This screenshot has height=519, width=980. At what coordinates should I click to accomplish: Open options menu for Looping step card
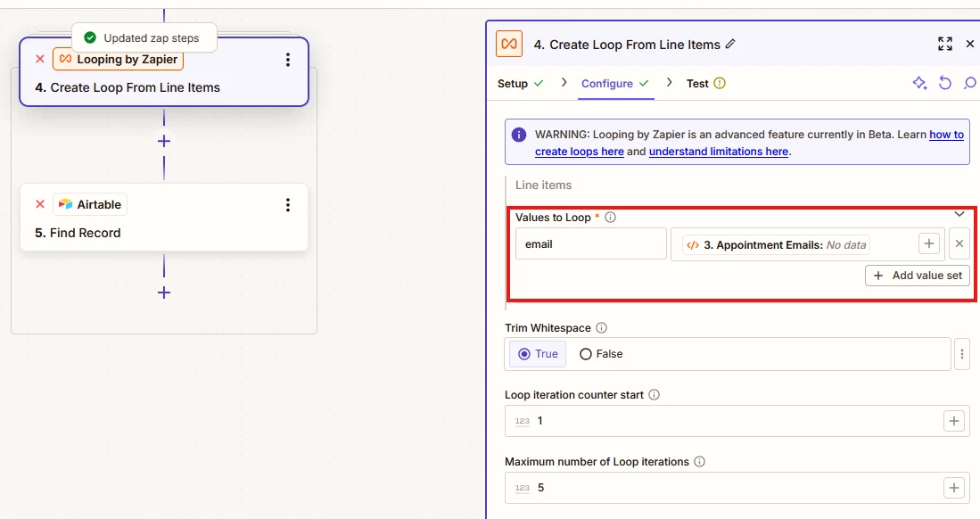pos(287,60)
